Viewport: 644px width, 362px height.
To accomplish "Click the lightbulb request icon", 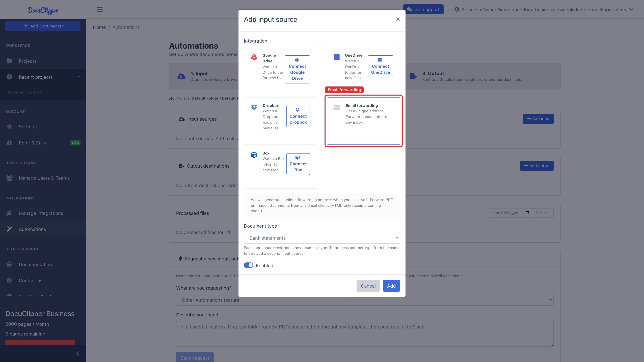I will click(180, 259).
